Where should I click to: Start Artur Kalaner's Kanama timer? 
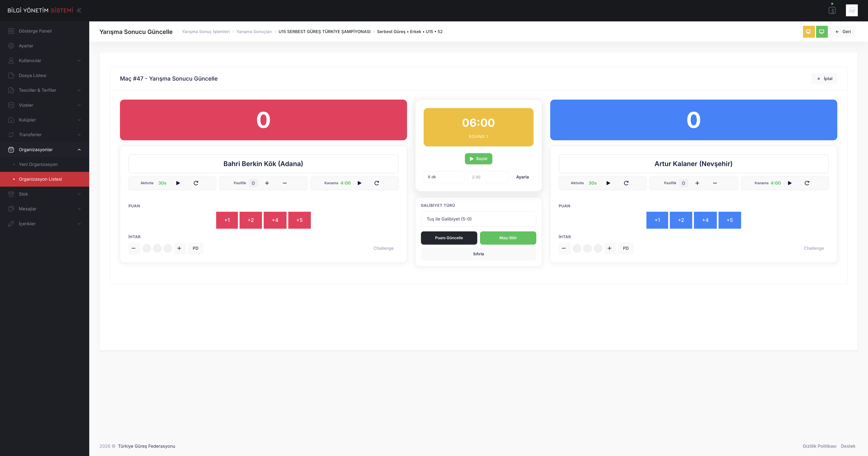click(789, 183)
